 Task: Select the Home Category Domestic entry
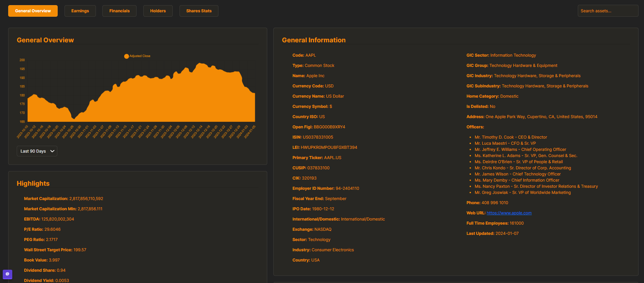492,96
